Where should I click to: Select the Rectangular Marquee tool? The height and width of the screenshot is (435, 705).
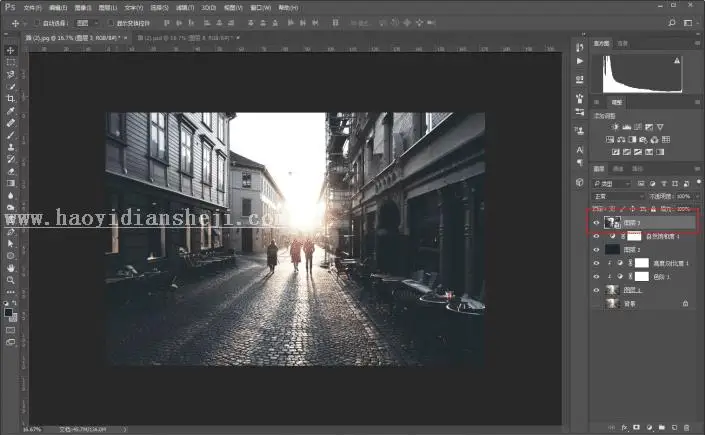tap(10, 62)
